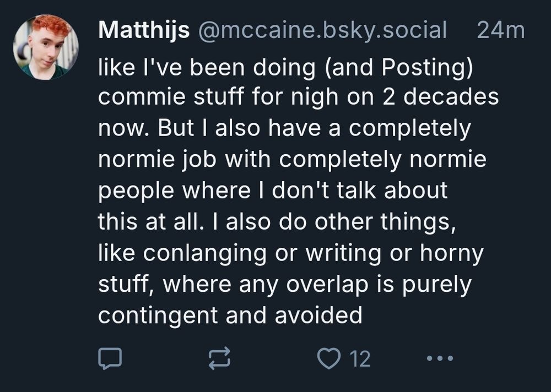The height and width of the screenshot is (392, 551).
Task: Click the line "stuff, where any overlap is purely"
Action: point(285,284)
